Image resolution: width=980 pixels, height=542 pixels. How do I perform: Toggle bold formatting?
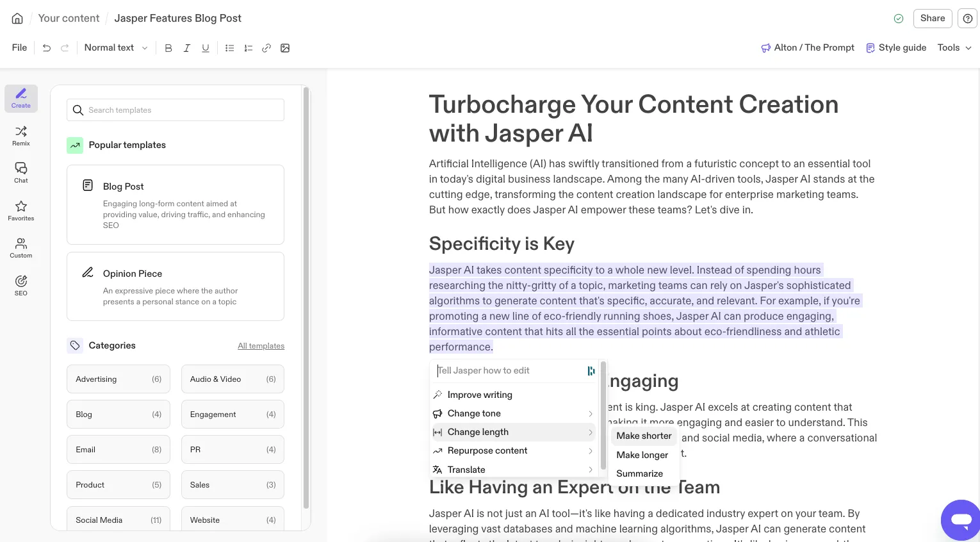[168, 48]
